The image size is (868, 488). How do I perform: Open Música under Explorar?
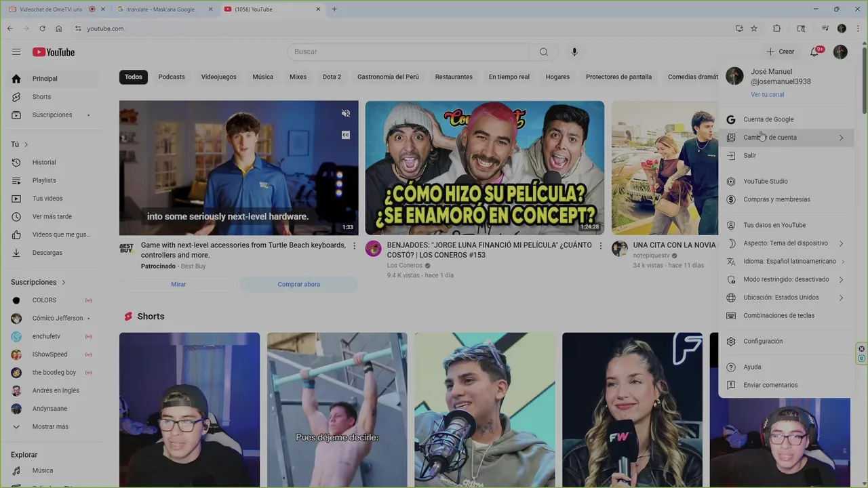[52, 470]
